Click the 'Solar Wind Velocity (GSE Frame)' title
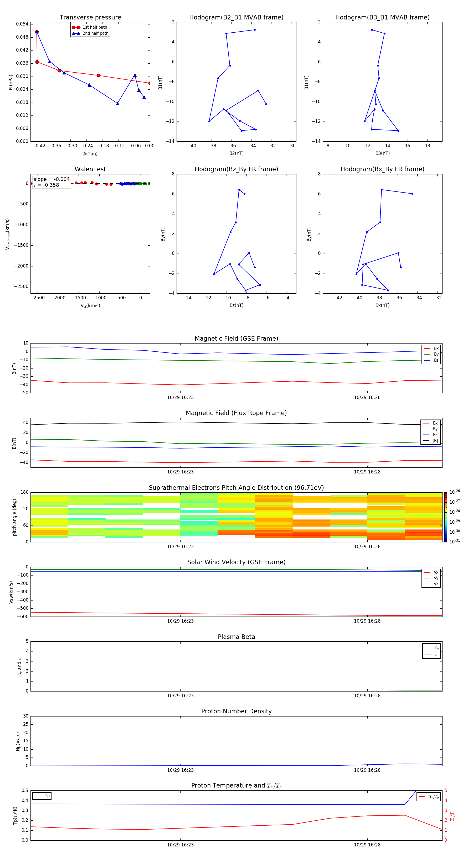This screenshot has width=473, height=868. pyautogui.click(x=236, y=562)
